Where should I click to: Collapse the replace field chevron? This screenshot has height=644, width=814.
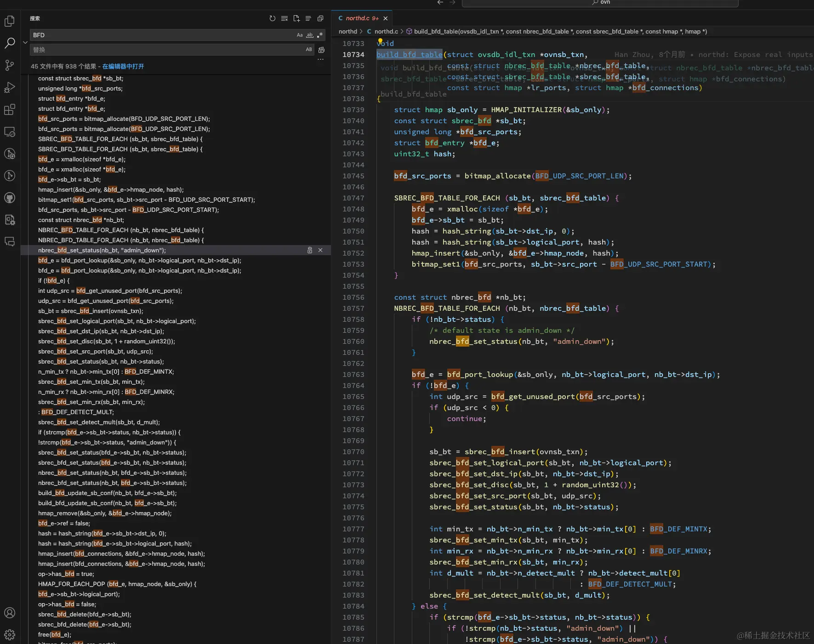[x=25, y=42]
